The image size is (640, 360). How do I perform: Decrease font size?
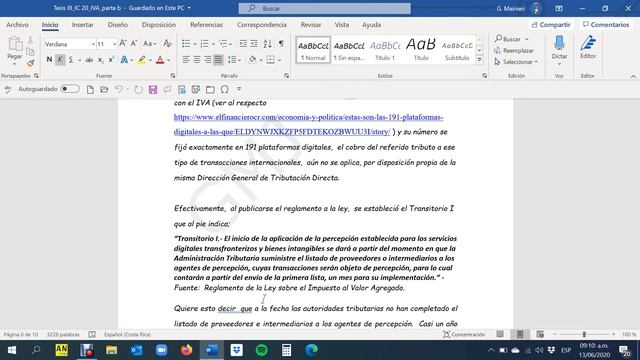[x=134, y=43]
